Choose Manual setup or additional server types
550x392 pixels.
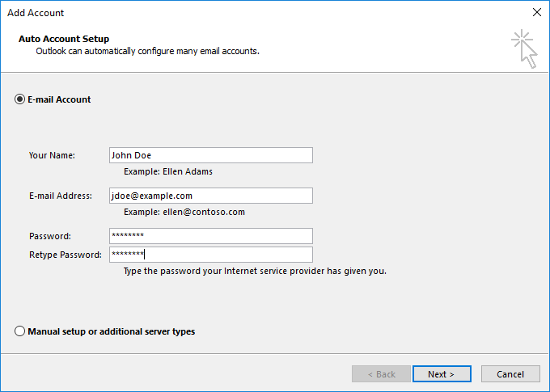[20, 331]
